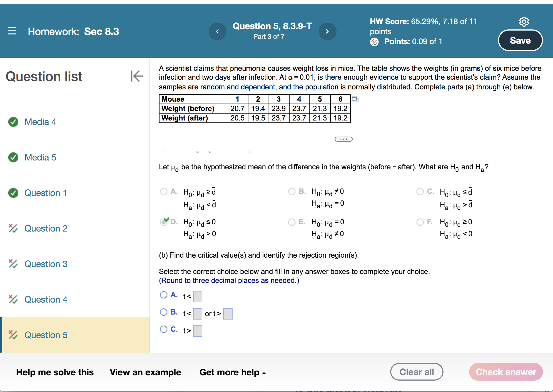Open settings gear icon
553x392 pixels.
[524, 22]
